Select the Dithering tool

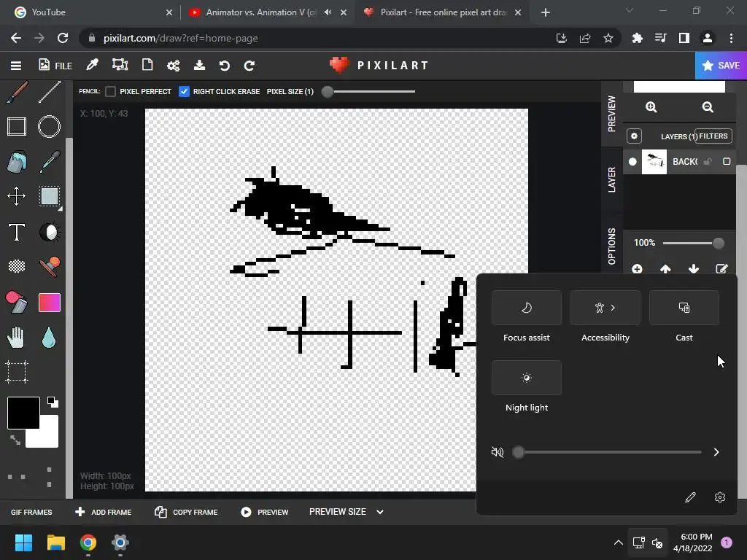[17, 266]
